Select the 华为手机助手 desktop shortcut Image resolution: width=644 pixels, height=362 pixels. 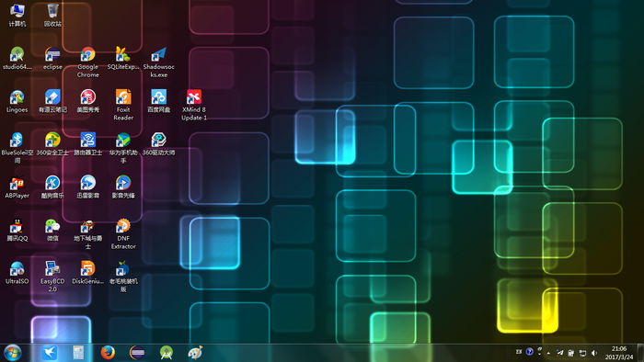pos(123,148)
